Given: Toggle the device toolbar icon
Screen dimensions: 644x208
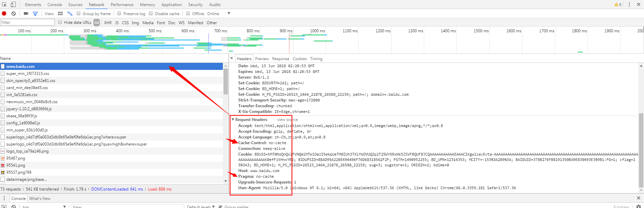Looking at the screenshot, I should pyautogui.click(x=13, y=4).
